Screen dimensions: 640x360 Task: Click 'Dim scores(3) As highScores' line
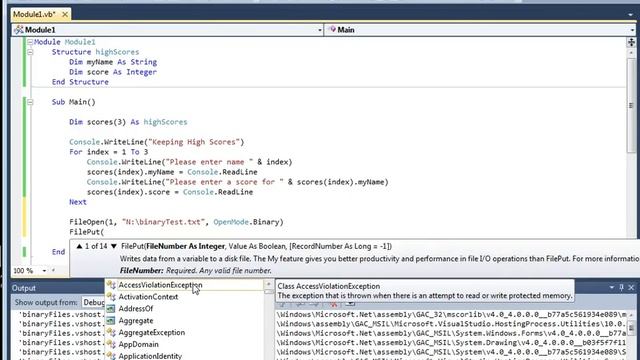tap(128, 122)
